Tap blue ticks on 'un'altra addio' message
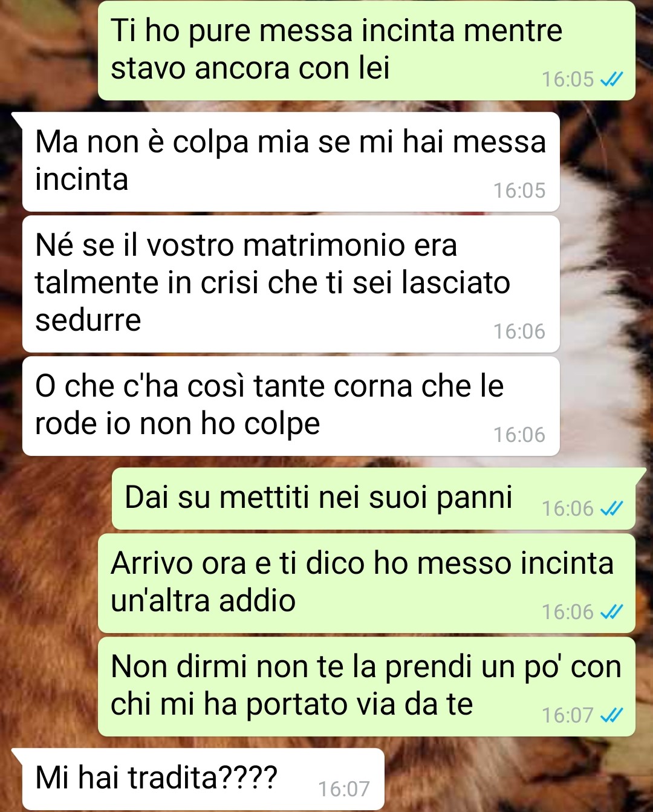The height and width of the screenshot is (812, 653). tap(611, 612)
